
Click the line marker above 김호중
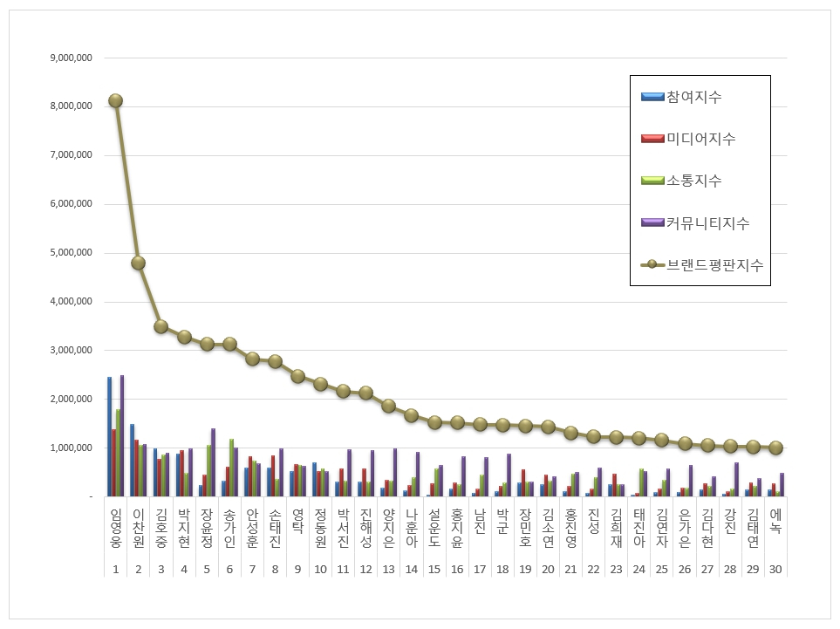click(x=160, y=326)
